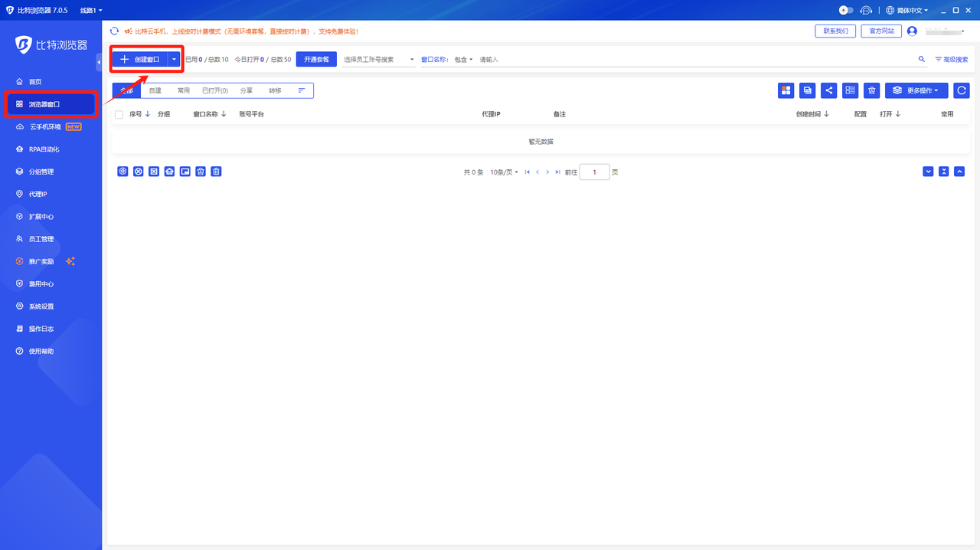Open the 浏览器窗口 sidebar section

[47, 104]
